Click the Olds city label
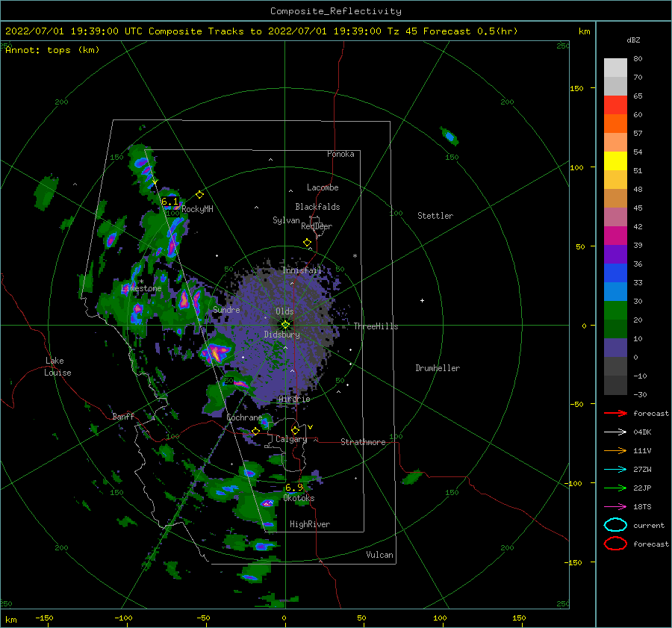Viewport: 672px width, 628px height. click(x=284, y=311)
